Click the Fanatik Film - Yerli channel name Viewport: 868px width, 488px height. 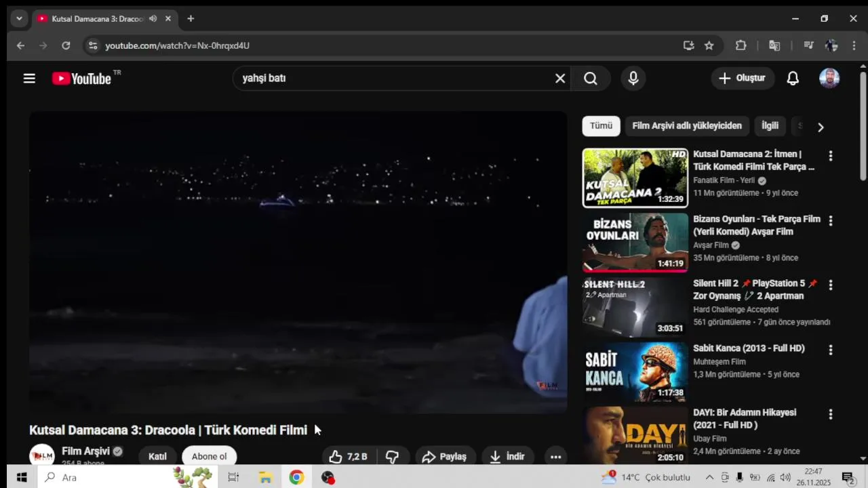coord(724,181)
